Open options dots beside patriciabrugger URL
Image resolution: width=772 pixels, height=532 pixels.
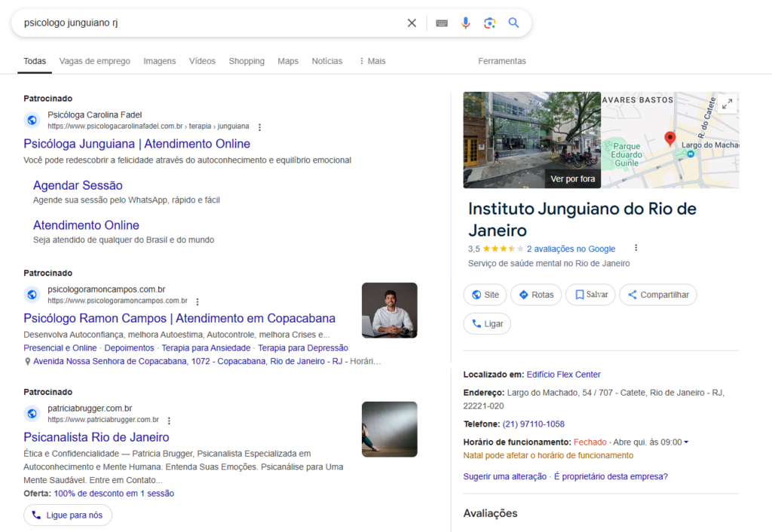tap(169, 420)
